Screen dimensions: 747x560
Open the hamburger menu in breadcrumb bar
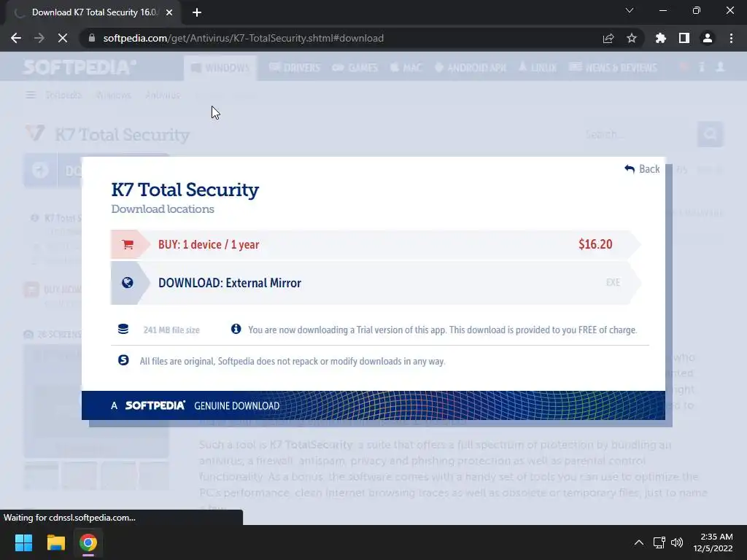click(31, 96)
